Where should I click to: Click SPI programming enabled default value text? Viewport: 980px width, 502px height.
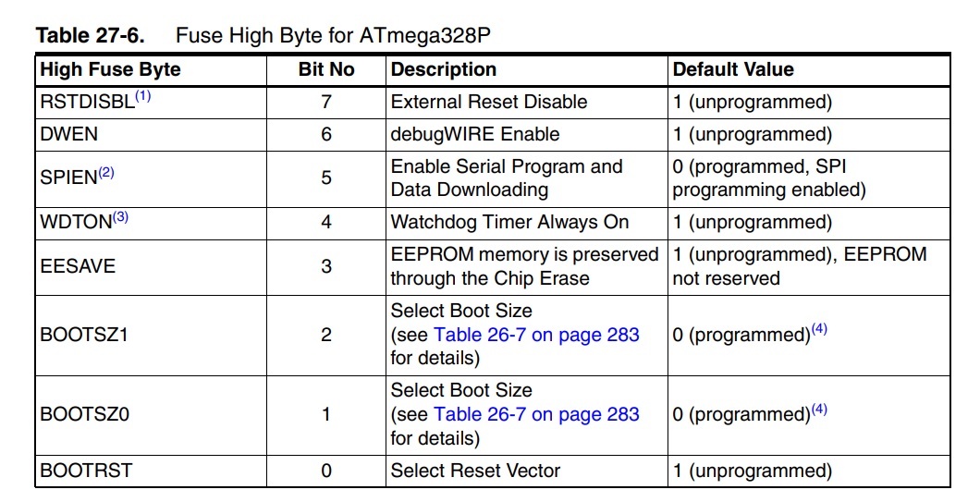[x=769, y=178]
